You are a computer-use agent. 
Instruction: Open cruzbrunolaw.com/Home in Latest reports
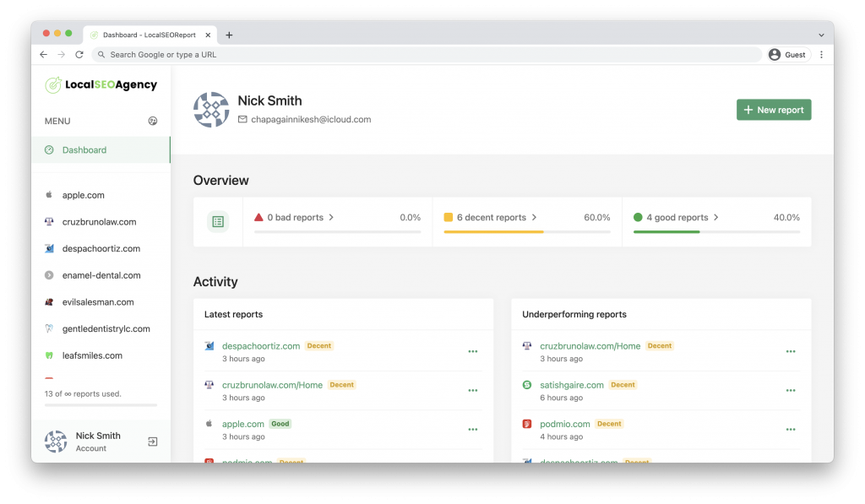273,386
